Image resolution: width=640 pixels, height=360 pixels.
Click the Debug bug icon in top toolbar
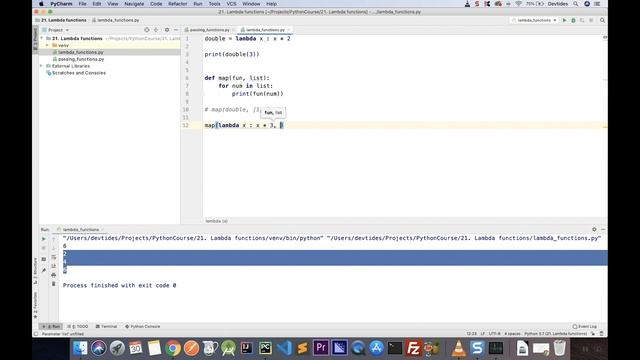573,20
